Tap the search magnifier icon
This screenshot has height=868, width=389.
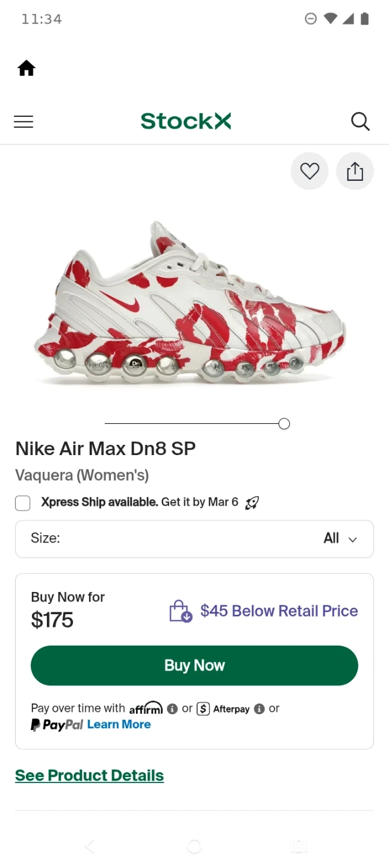(x=360, y=121)
